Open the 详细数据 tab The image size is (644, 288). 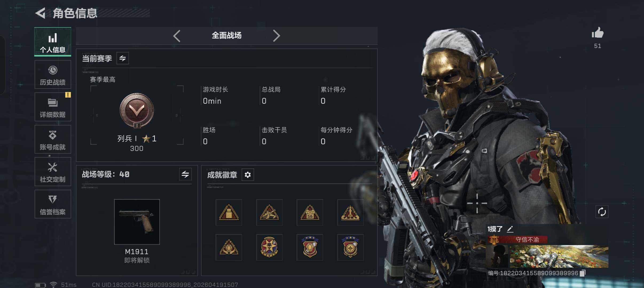click(x=53, y=107)
